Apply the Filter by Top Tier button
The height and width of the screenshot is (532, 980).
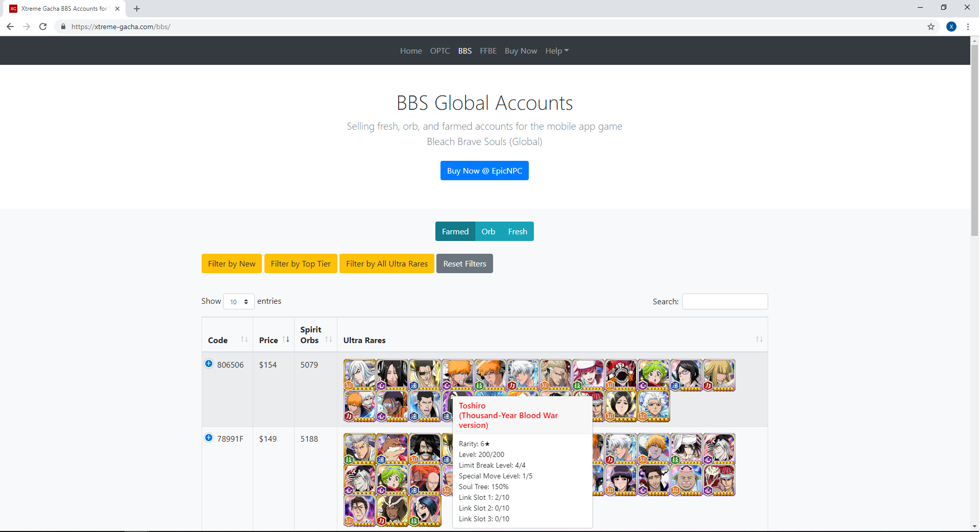point(301,263)
